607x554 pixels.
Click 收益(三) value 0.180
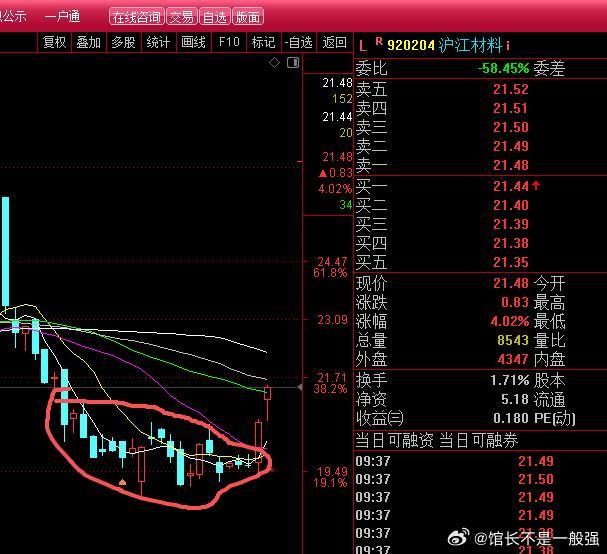(511, 418)
